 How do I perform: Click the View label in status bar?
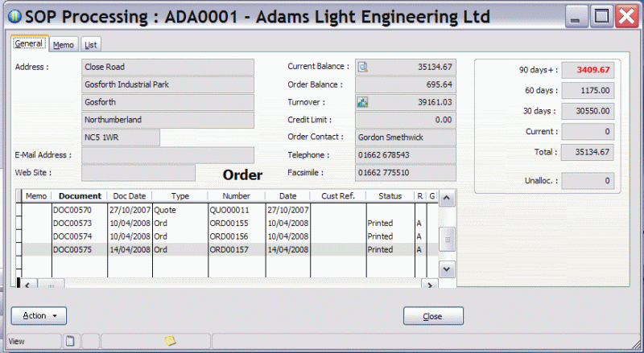pyautogui.click(x=16, y=341)
